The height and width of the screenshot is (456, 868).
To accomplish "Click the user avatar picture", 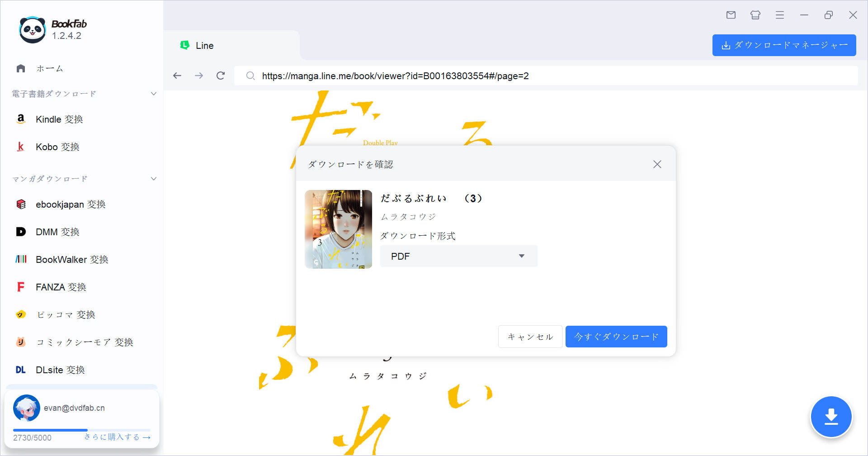I will click(27, 408).
